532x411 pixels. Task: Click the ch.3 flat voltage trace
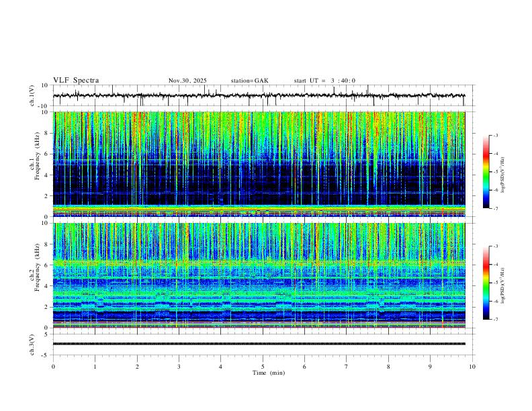259,344
